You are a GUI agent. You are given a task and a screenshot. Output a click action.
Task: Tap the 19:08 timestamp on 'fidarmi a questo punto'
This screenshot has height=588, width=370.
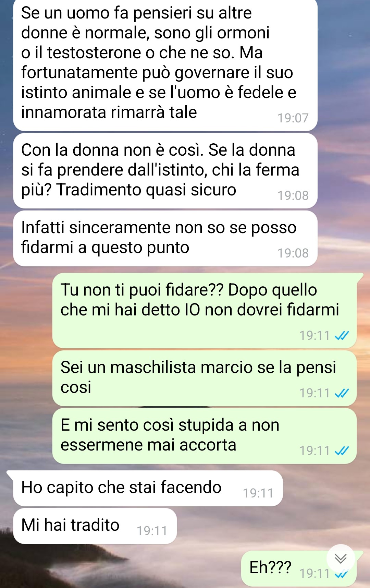pyautogui.click(x=293, y=253)
